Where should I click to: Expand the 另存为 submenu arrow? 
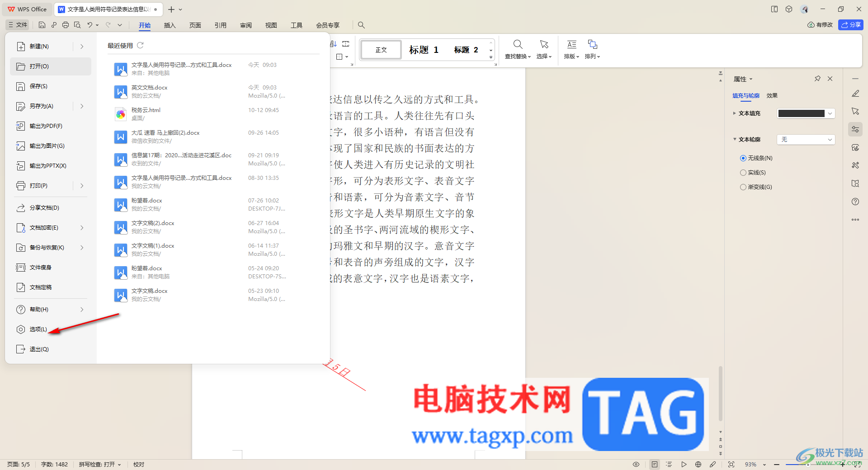pyautogui.click(x=82, y=106)
